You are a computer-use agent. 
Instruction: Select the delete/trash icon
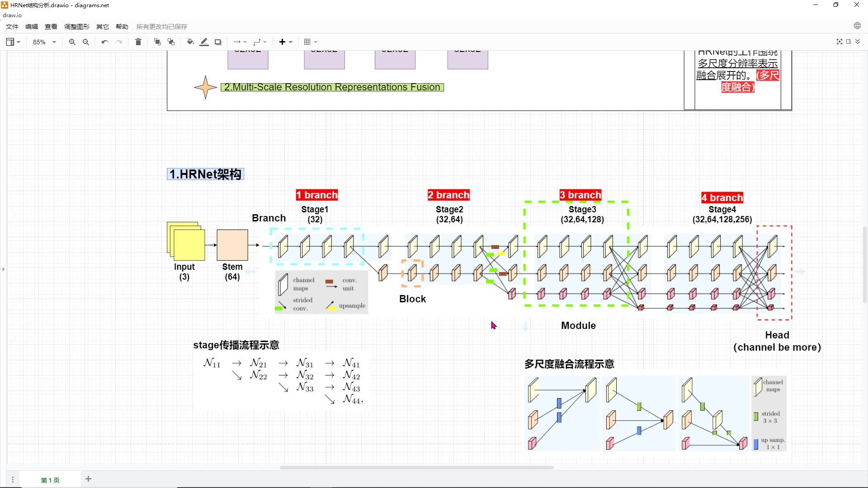[x=138, y=42]
